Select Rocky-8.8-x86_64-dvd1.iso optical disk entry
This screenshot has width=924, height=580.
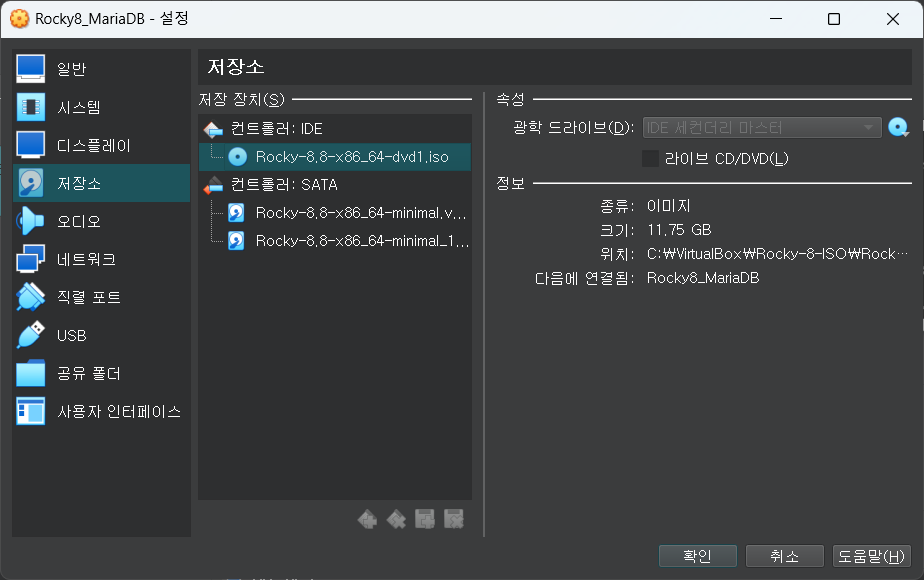(x=335, y=157)
